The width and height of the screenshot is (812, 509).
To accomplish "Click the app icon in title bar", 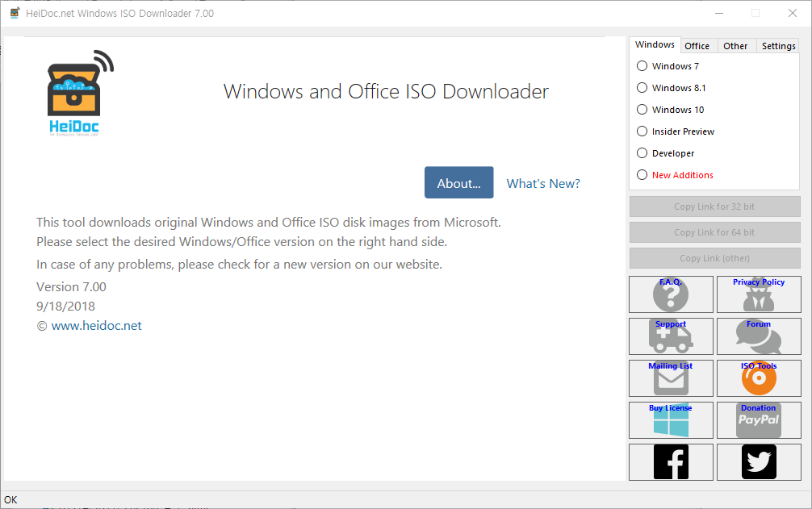I will [15, 13].
